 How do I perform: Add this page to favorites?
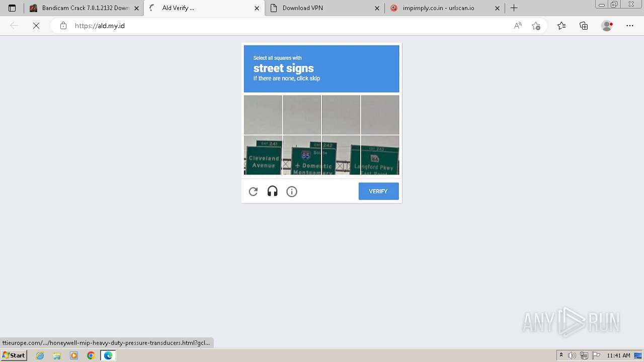click(536, 26)
